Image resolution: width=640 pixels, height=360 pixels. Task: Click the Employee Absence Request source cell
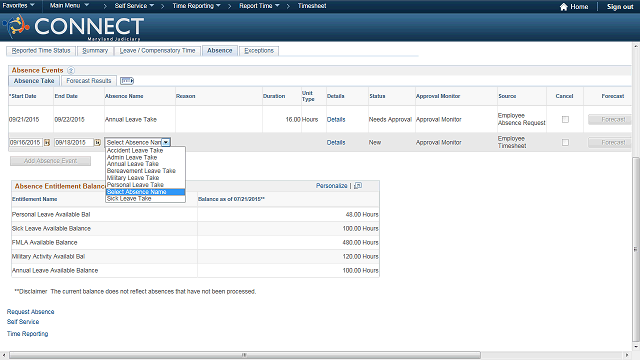click(x=521, y=119)
